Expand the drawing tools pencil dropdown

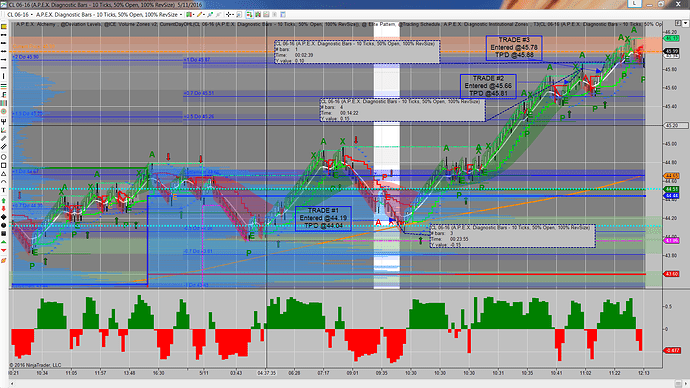204,15
